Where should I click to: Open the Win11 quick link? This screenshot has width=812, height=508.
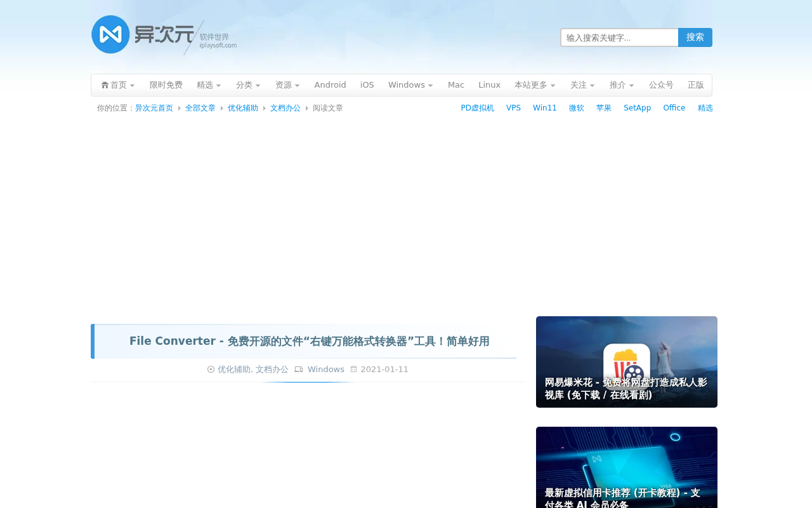tap(545, 108)
